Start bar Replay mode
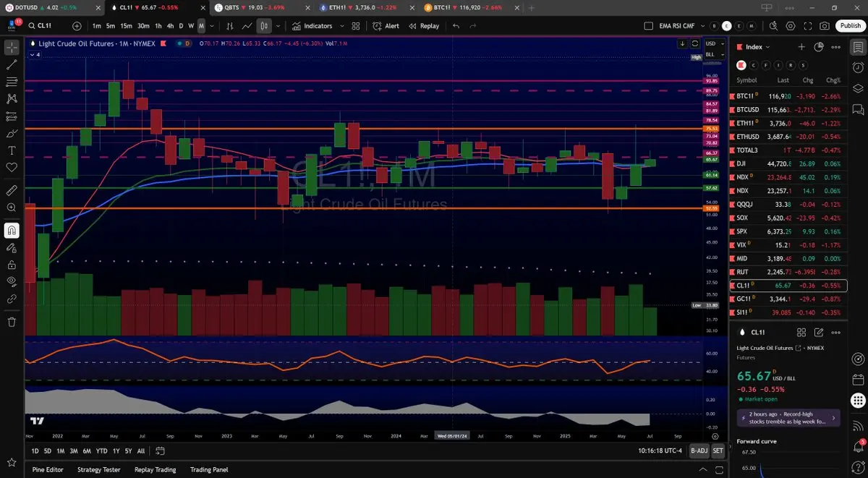This screenshot has width=868, height=478. pyautogui.click(x=424, y=25)
